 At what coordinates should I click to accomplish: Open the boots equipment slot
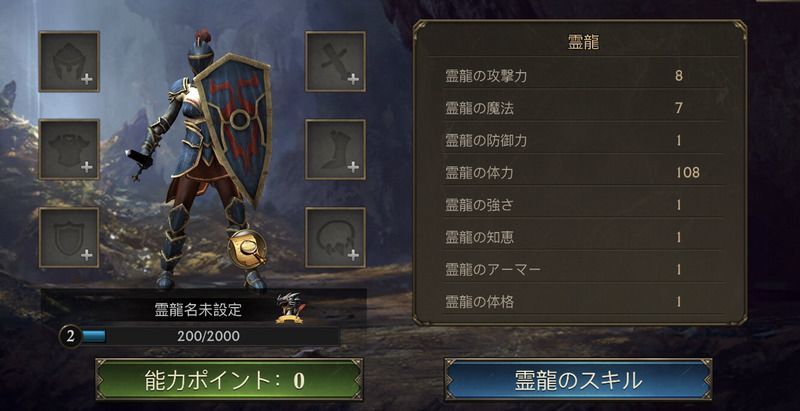point(335,149)
